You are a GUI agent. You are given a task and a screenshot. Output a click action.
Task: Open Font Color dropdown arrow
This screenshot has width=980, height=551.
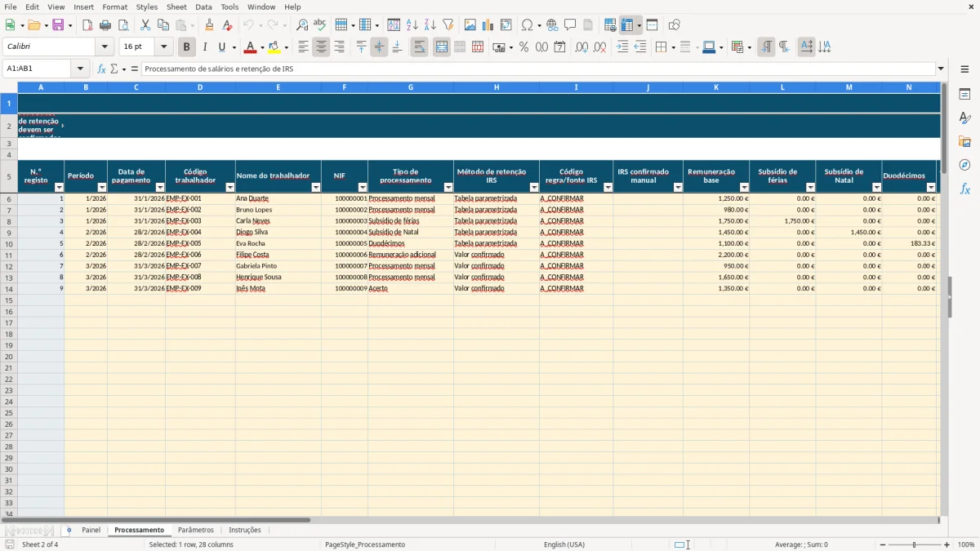click(262, 47)
